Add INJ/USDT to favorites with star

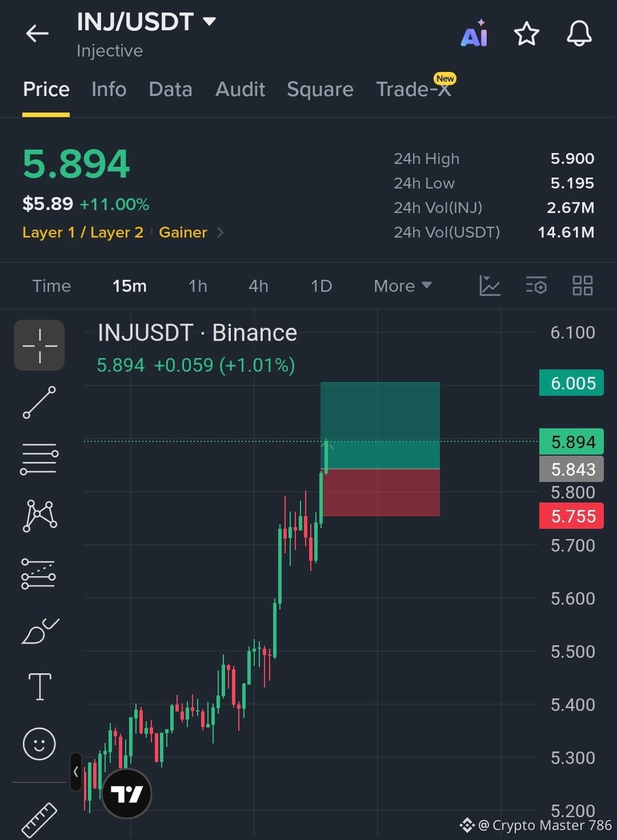[x=526, y=34]
